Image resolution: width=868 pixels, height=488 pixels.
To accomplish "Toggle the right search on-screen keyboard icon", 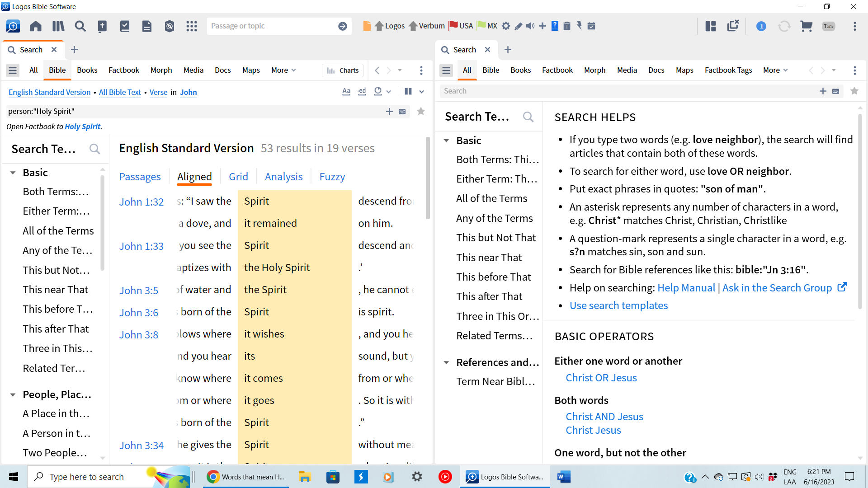I will click(x=835, y=91).
